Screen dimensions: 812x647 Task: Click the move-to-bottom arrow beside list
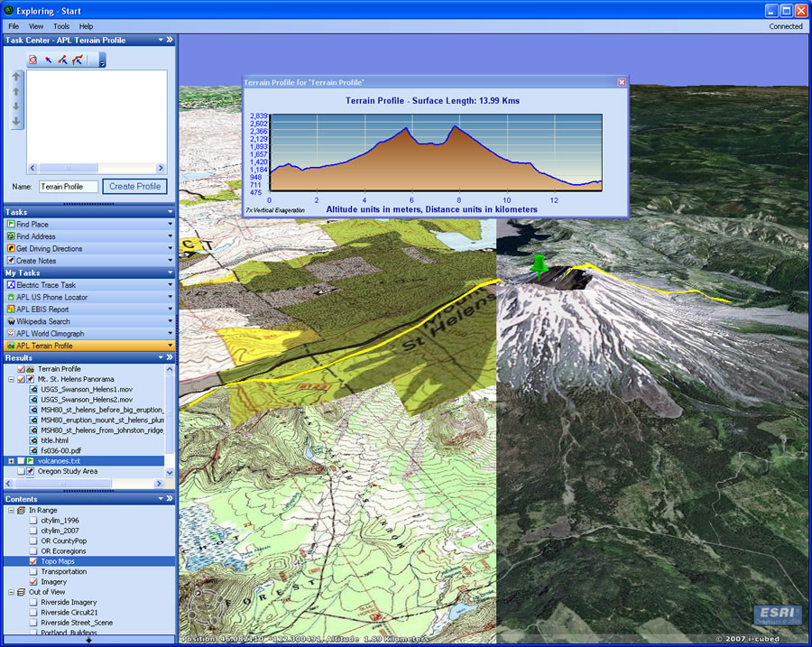[16, 121]
